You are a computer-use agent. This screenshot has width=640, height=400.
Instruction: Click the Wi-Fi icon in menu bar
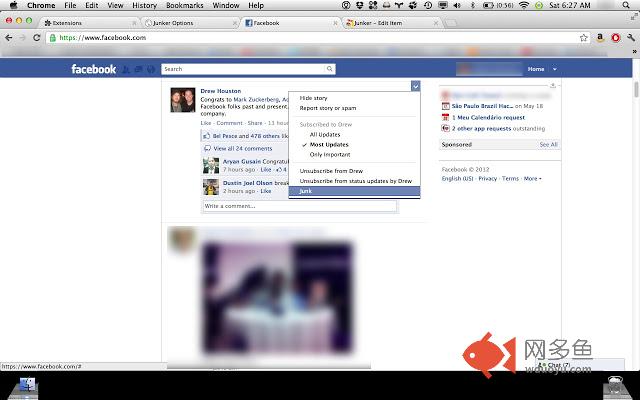(524, 6)
